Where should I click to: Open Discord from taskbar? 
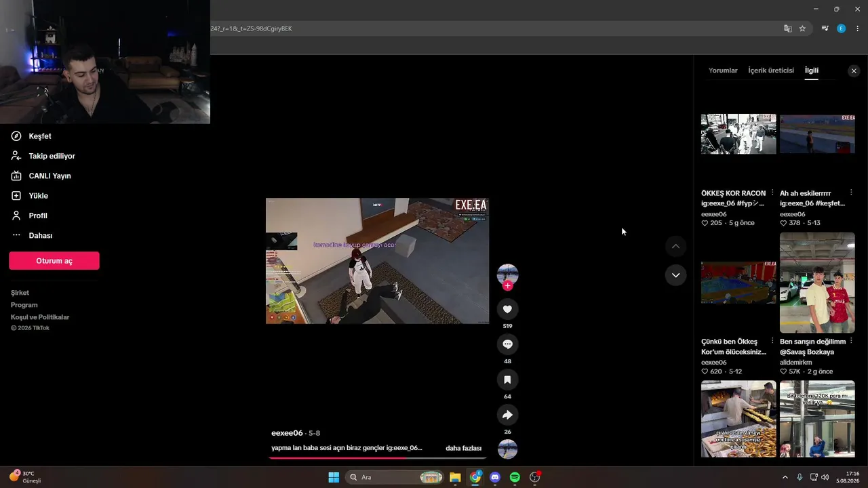point(495,477)
